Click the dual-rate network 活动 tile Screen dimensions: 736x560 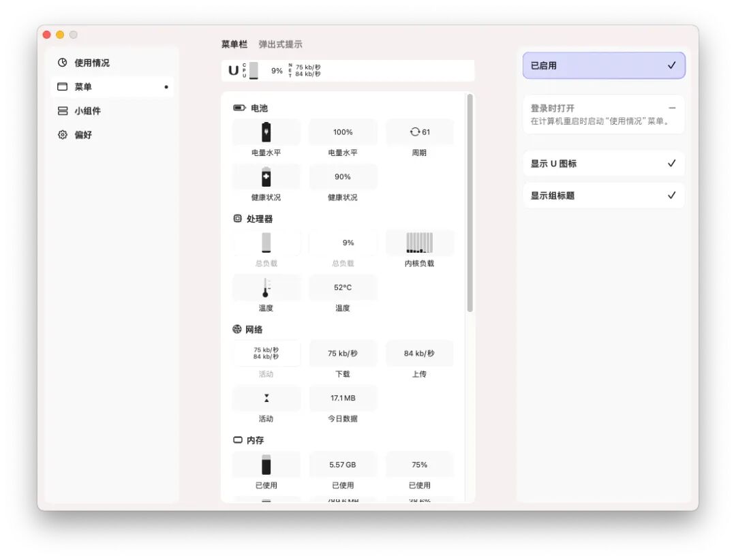click(x=266, y=354)
